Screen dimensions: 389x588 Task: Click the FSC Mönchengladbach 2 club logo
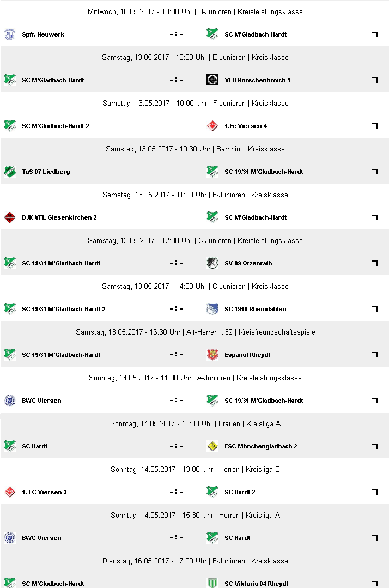point(212,446)
